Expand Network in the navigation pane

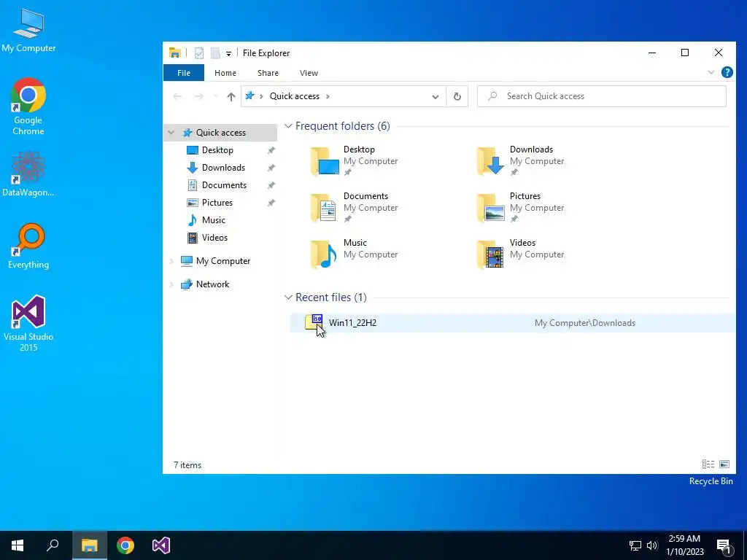coord(171,284)
